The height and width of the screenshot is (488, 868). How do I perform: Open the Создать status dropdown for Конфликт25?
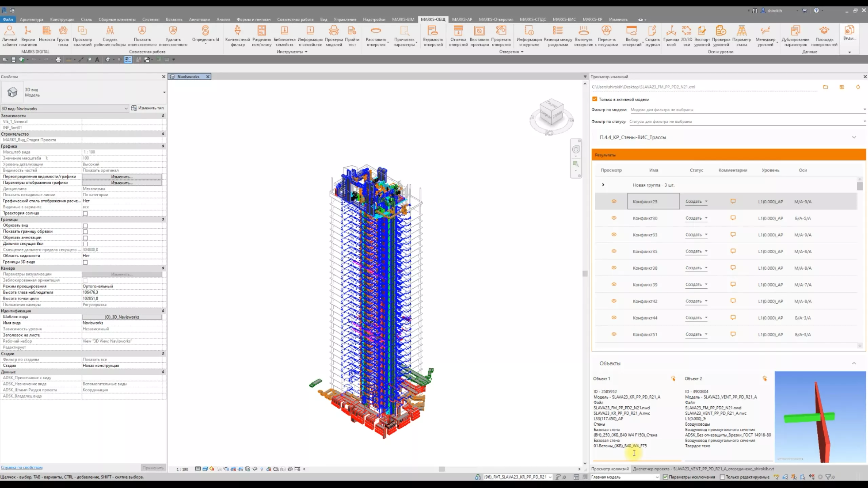tap(696, 202)
